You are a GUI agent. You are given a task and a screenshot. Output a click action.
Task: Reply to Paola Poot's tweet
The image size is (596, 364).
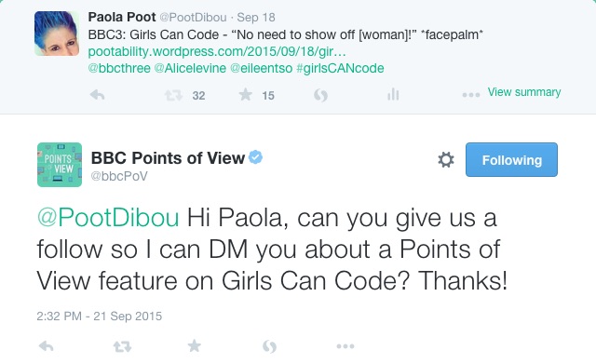pyautogui.click(x=97, y=95)
